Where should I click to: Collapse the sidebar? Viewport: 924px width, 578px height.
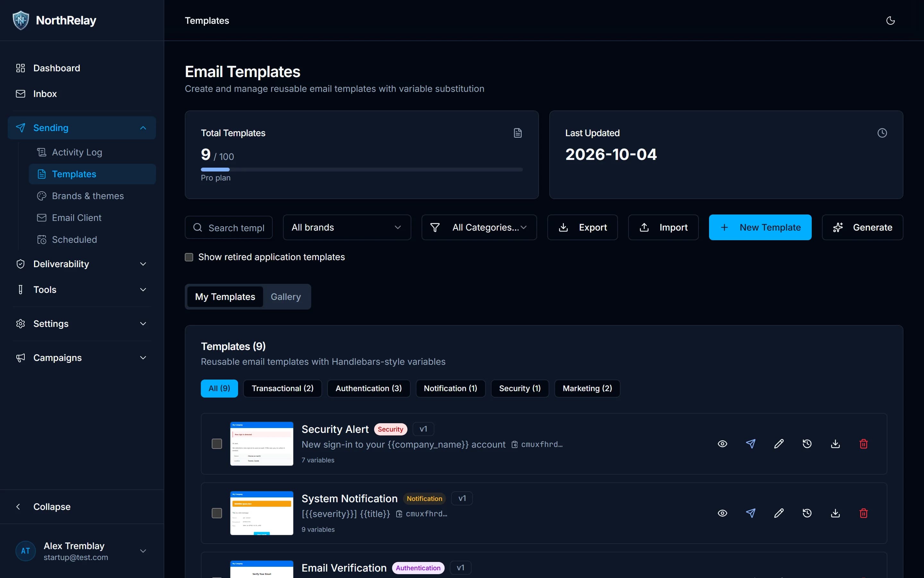[82, 506]
